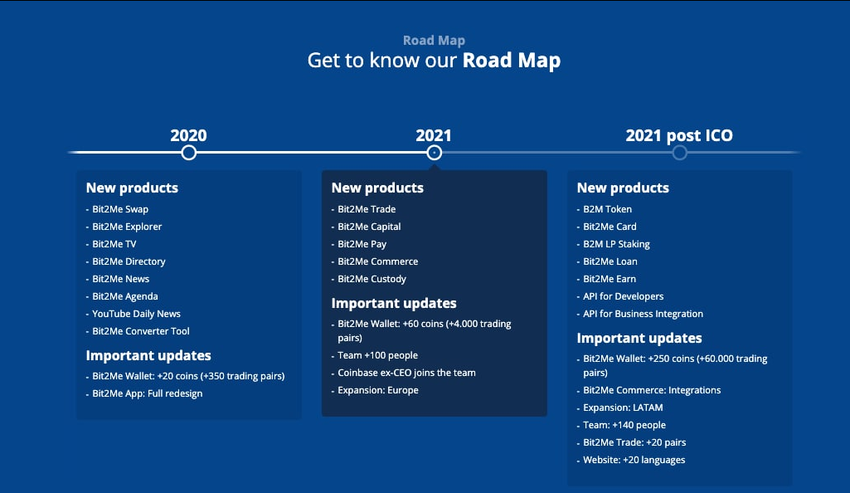Click the '2020' year label
850x493 pixels.
189,135
